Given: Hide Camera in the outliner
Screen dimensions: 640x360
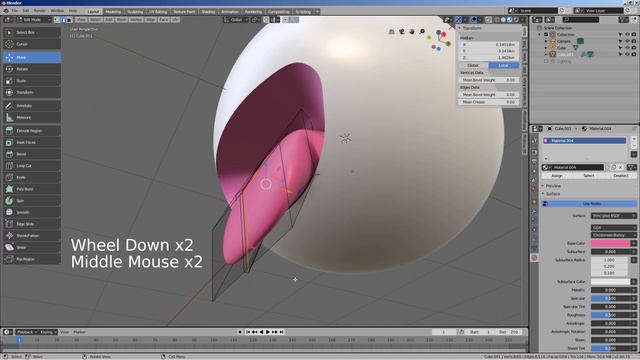Looking at the screenshot, I should [627, 41].
